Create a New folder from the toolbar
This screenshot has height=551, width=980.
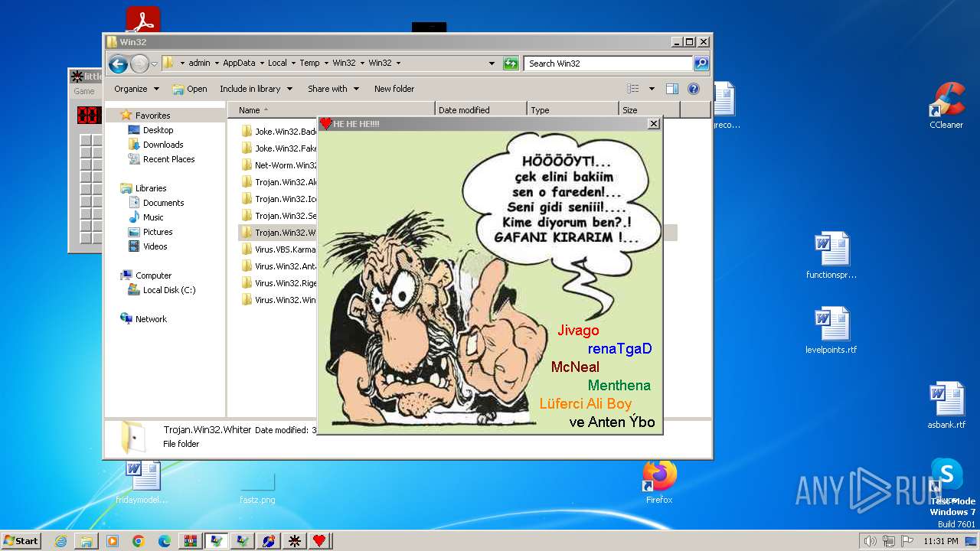[394, 89]
